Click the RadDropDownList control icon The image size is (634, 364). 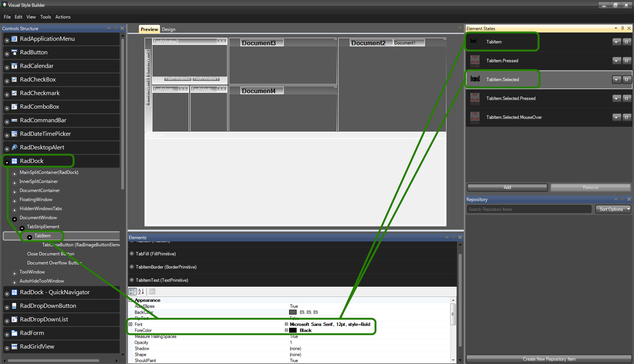[x=14, y=319]
